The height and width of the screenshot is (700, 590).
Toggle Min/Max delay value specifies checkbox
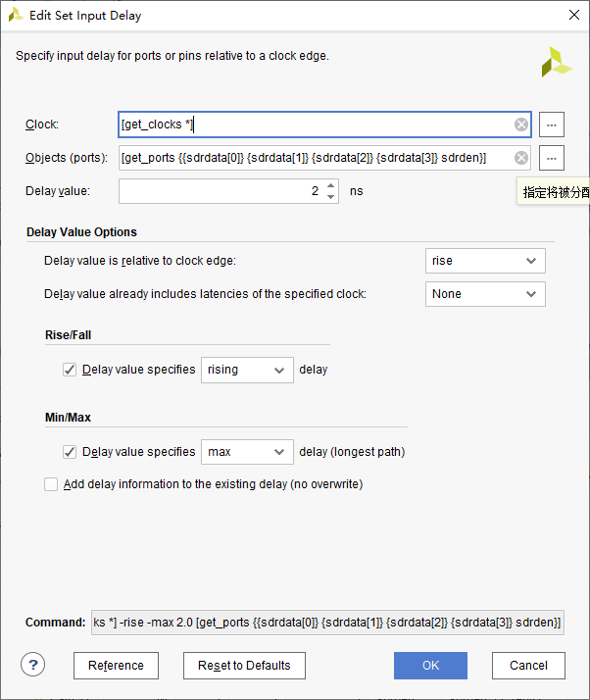click(70, 452)
